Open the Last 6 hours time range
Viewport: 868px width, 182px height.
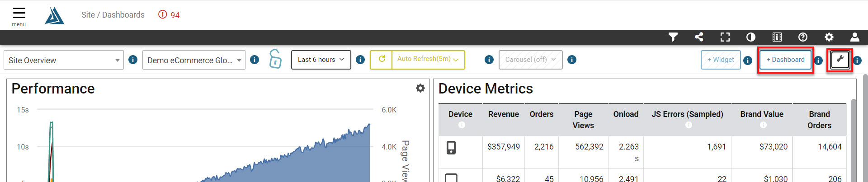321,60
